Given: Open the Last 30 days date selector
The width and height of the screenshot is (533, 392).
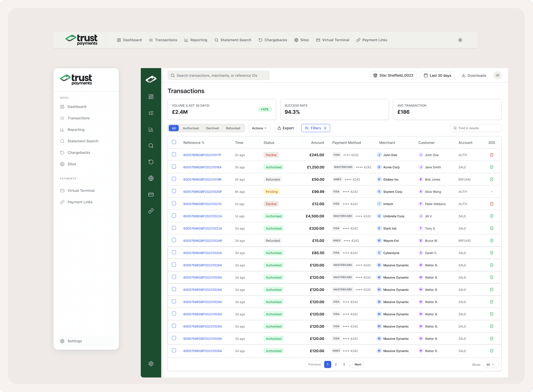Looking at the screenshot, I should coord(437,75).
